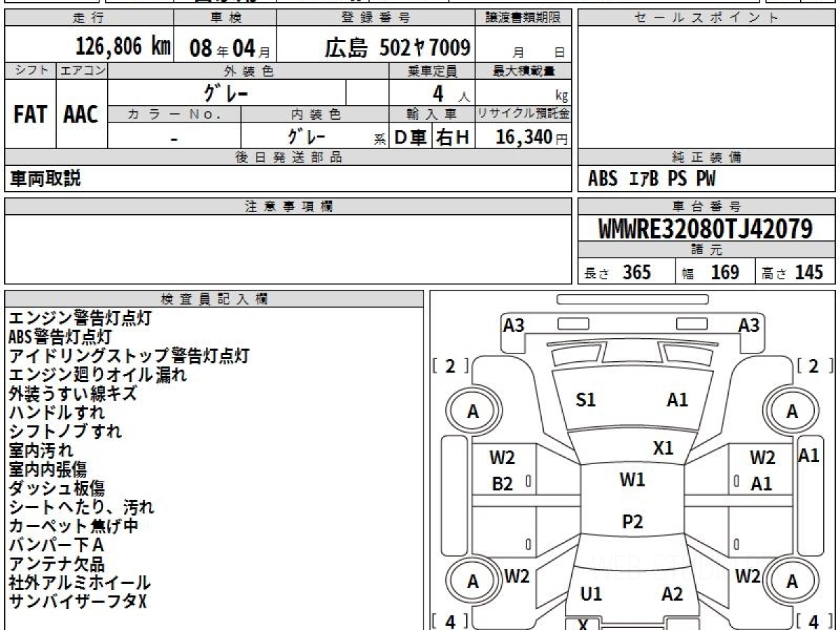Image resolution: width=840 pixels, height=630 pixels.
Task: Select the D車 import value
Action: point(410,137)
